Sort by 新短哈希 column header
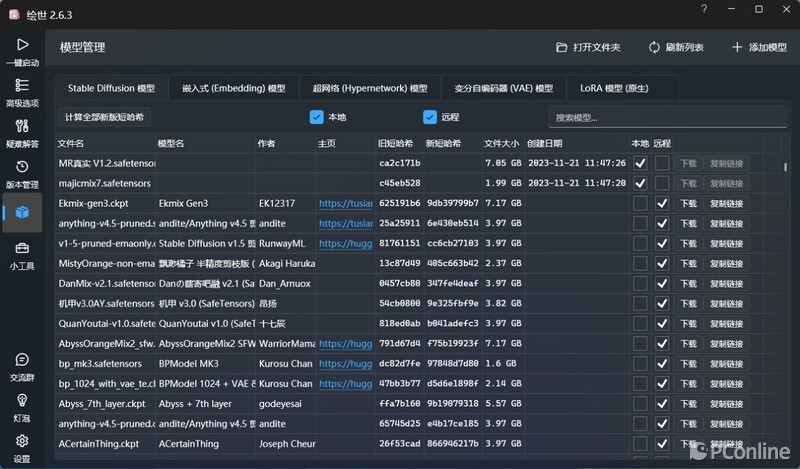800x469 pixels. pos(453,143)
